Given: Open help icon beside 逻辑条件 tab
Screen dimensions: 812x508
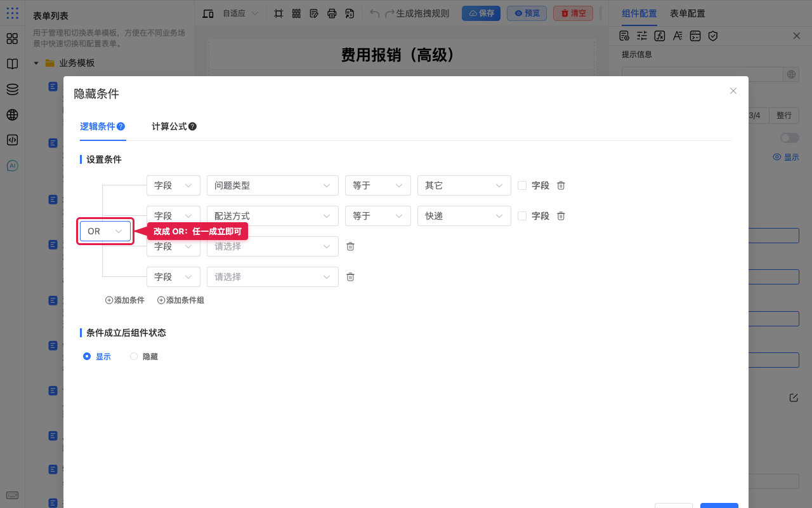Looking at the screenshot, I should coord(121,126).
